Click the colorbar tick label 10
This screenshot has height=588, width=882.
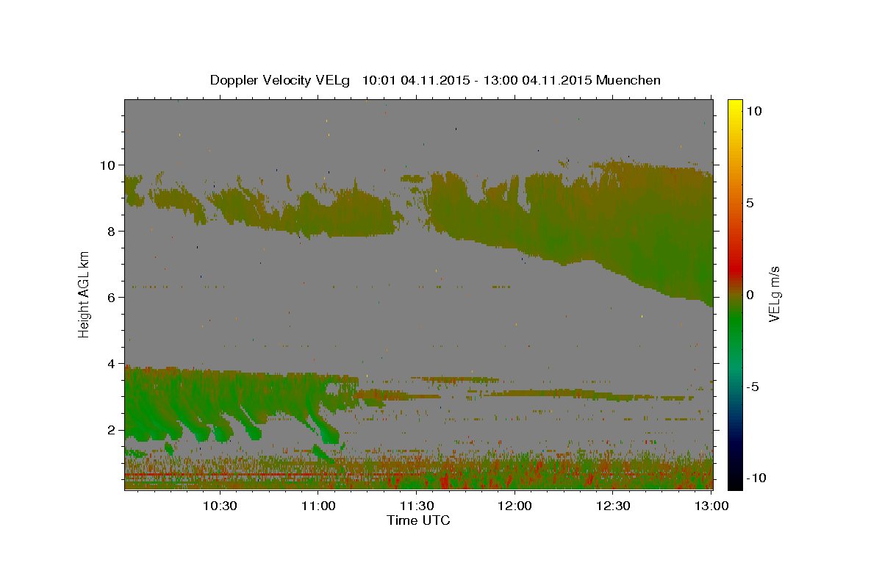(755, 111)
